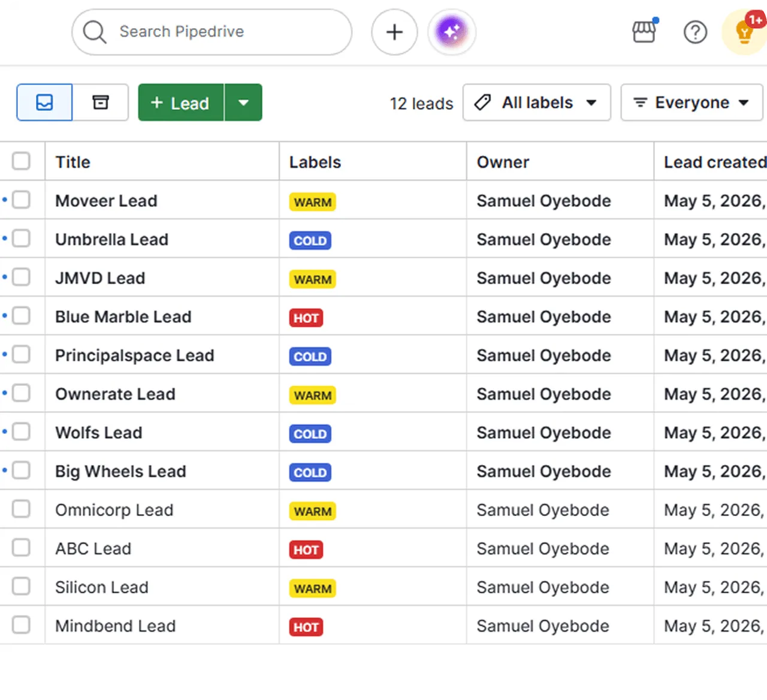The width and height of the screenshot is (767, 700).
Task: Click the HOT label on Blue Marble Lead
Action: coord(306,318)
